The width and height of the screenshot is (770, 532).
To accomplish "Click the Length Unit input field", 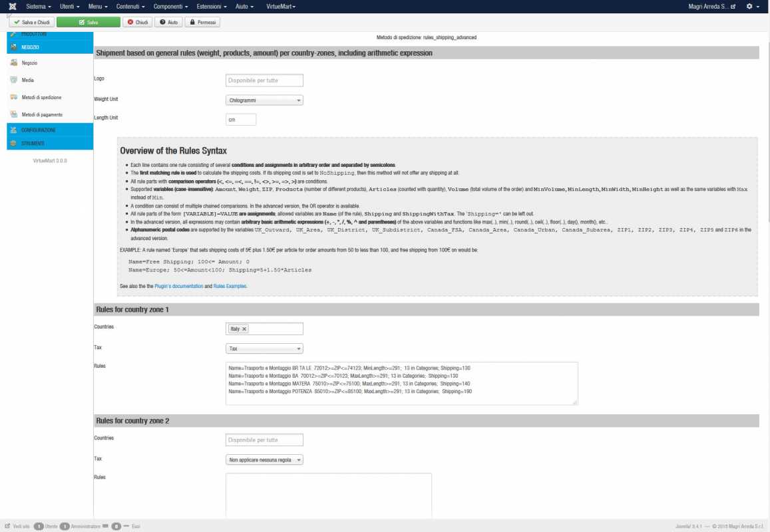I will 241,120.
